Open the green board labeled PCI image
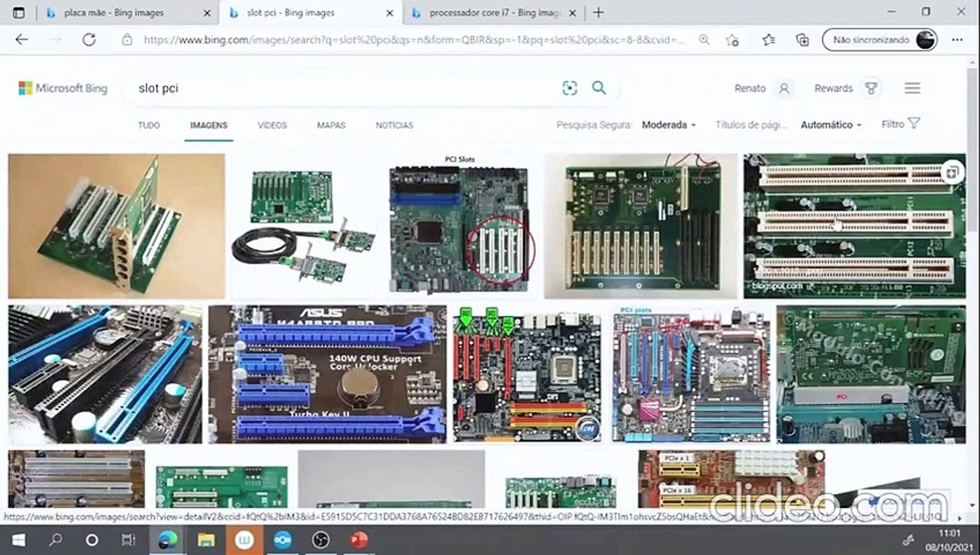 coord(871,374)
